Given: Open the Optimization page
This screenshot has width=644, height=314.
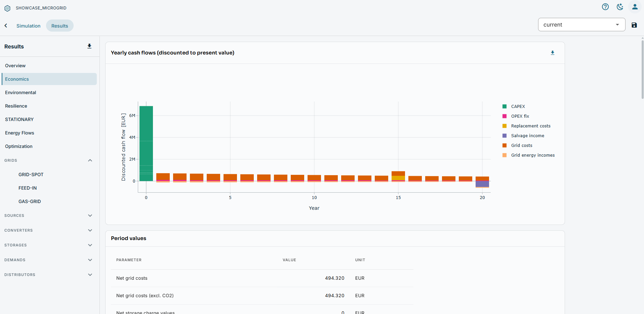Looking at the screenshot, I should click(x=49, y=146).
